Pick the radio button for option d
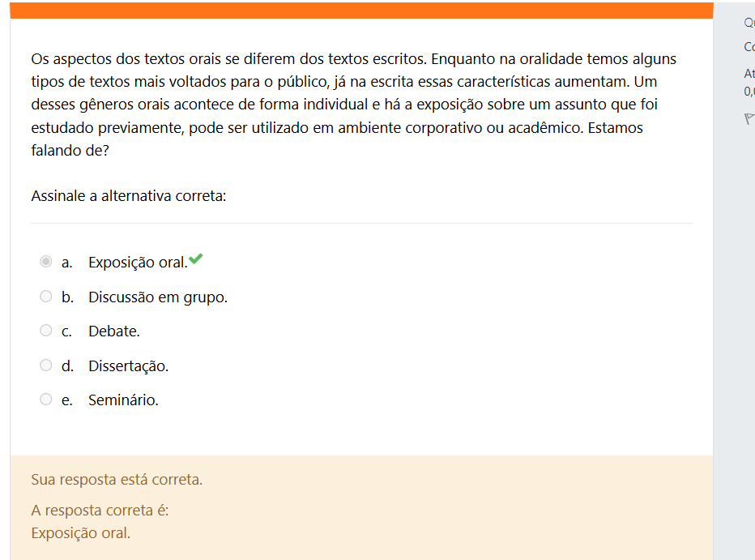This screenshot has height=560, width=755. [x=46, y=365]
